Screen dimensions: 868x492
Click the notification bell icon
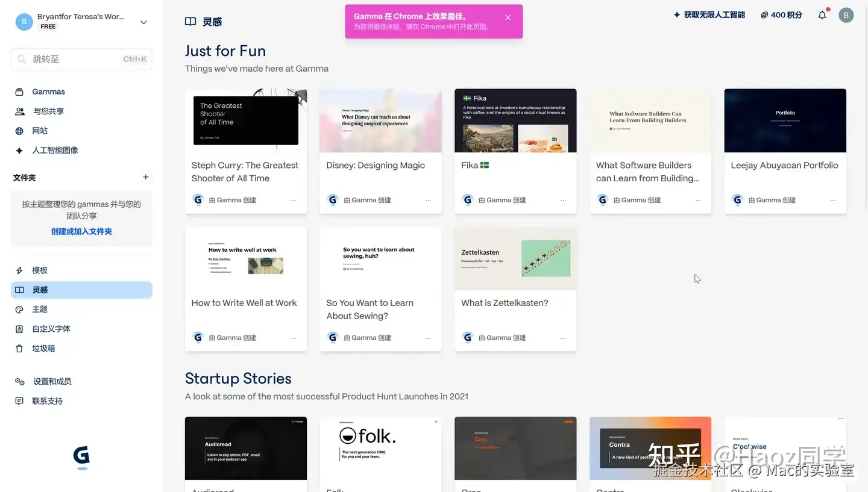point(822,15)
